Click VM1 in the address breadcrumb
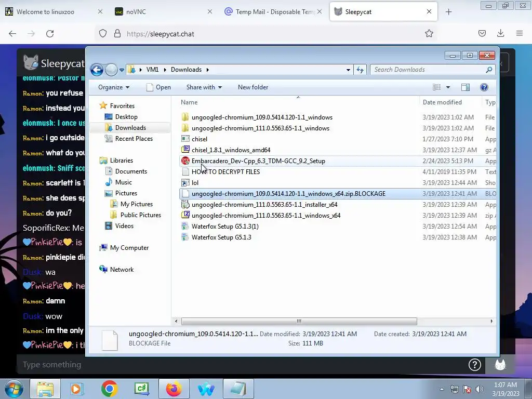Image resolution: width=532 pixels, height=399 pixels. coord(152,70)
